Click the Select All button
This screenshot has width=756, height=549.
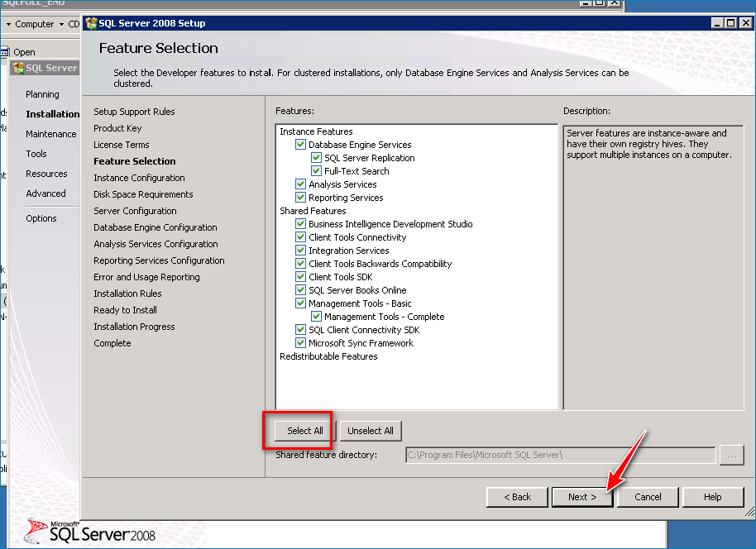pos(304,431)
